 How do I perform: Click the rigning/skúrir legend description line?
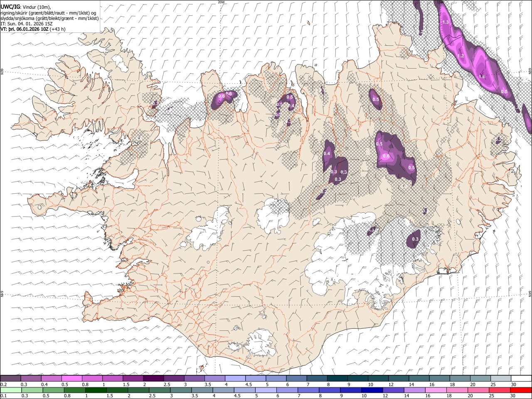48,13
